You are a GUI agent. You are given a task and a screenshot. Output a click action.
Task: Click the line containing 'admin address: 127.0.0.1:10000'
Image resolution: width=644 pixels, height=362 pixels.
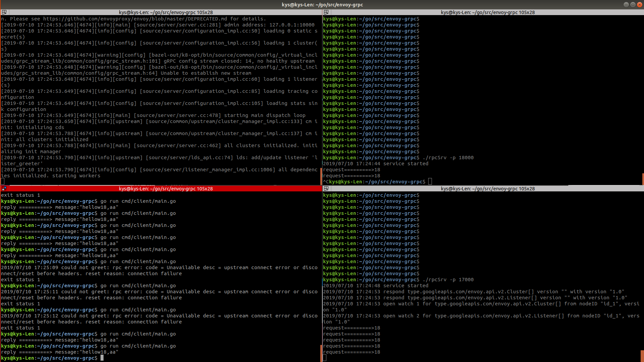tap(158, 25)
